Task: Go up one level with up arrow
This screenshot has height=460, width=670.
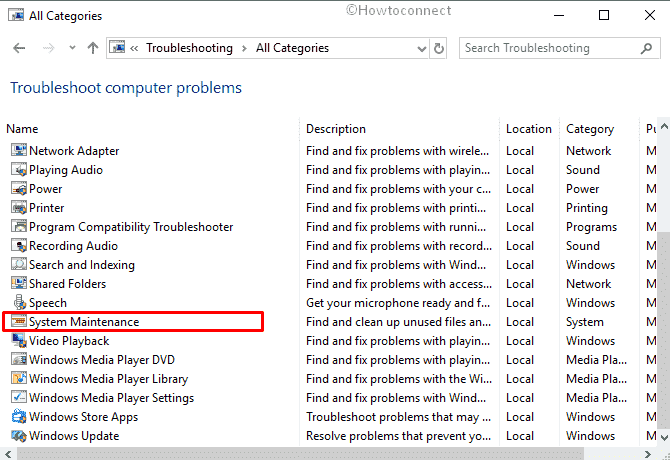Action: pyautogui.click(x=93, y=48)
